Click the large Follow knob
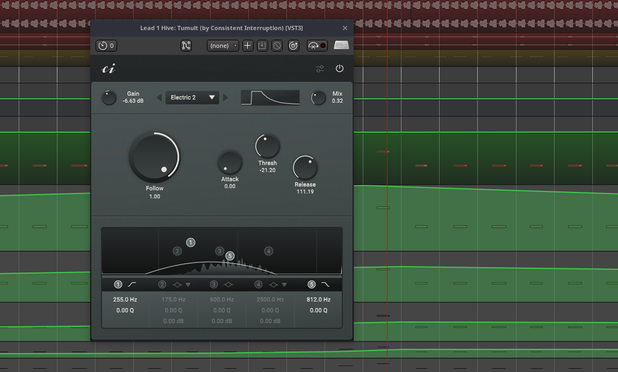Viewport: 618px width, 372px height. (154, 157)
